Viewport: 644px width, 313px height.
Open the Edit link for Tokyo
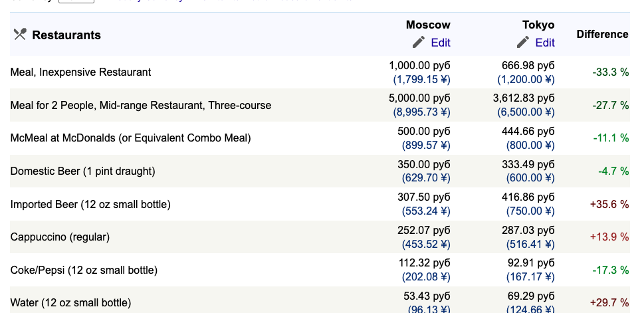[545, 43]
